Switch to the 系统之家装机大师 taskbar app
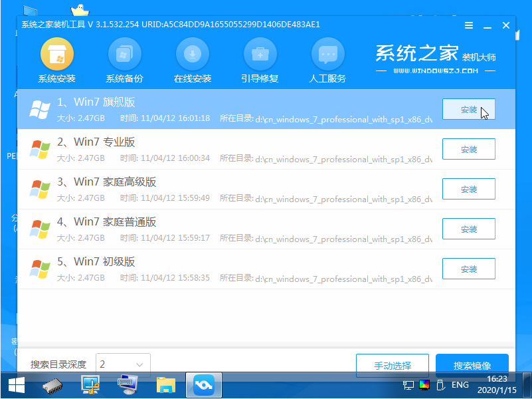The height and width of the screenshot is (399, 532). pos(203,384)
